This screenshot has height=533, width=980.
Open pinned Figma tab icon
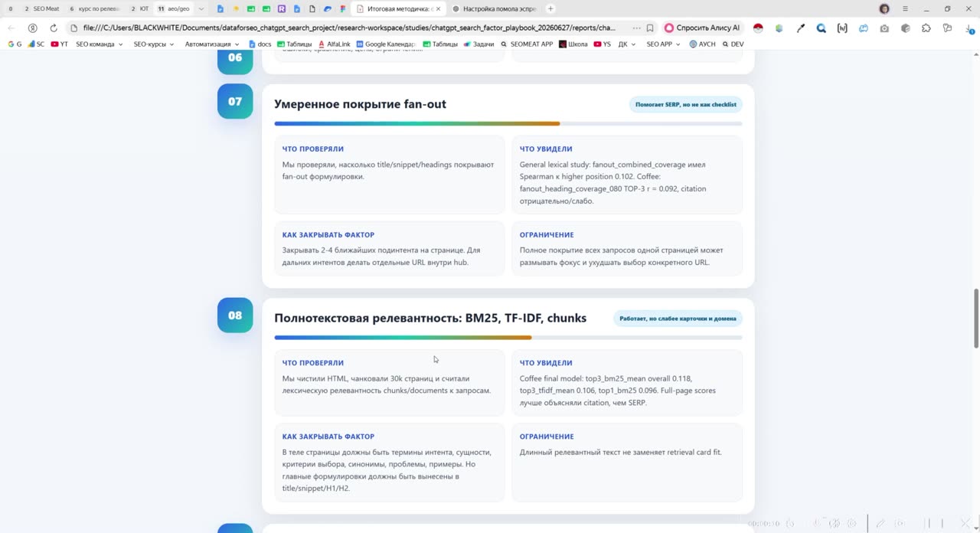pyautogui.click(x=343, y=8)
